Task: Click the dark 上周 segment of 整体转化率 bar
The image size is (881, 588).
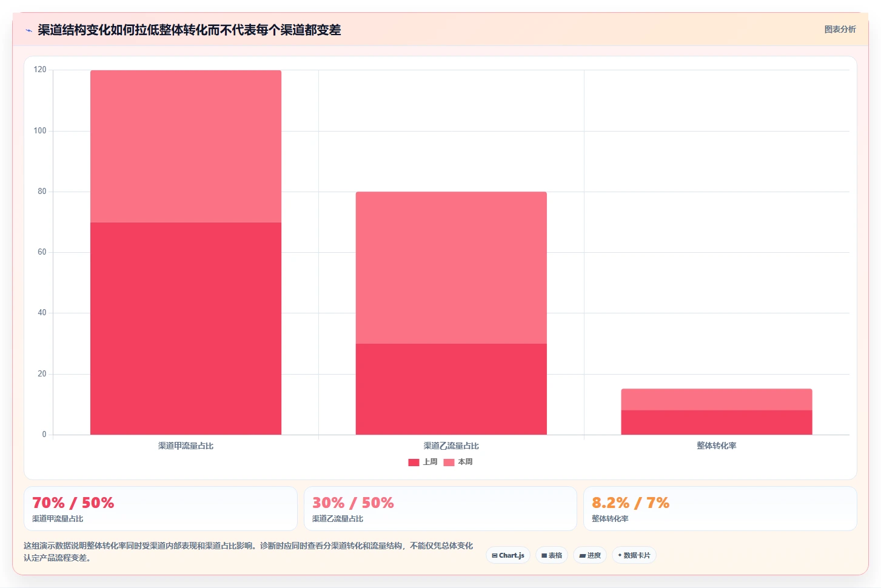Action: (717, 423)
